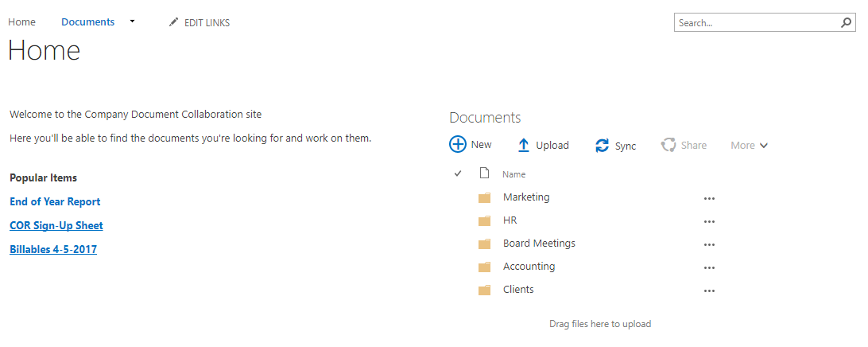Screen dimensions: 868x347
Task: Click the Marketing folder icon
Action: (x=484, y=197)
